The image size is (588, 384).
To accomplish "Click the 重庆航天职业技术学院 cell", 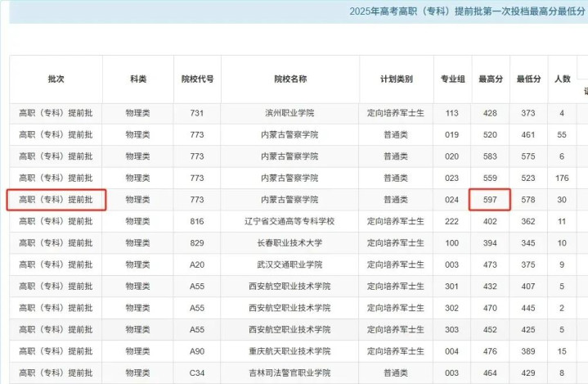I will tap(290, 351).
